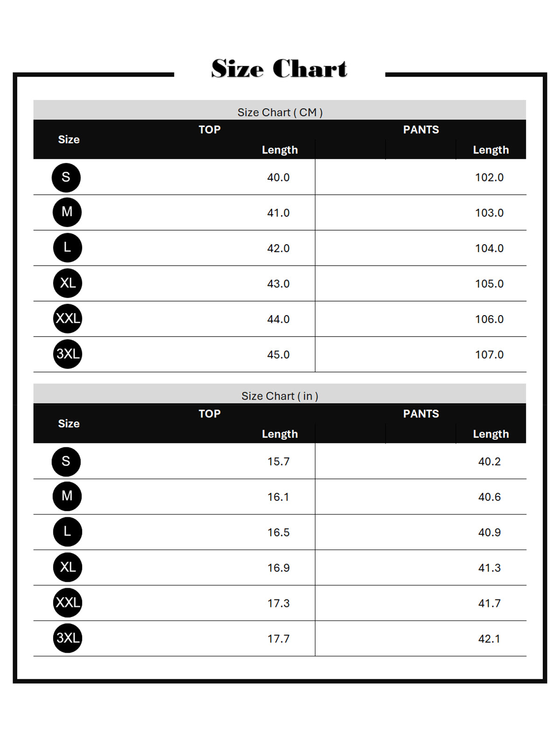Click the 15.7 top length value
Viewport: 560px width, 747px height.
278,461
